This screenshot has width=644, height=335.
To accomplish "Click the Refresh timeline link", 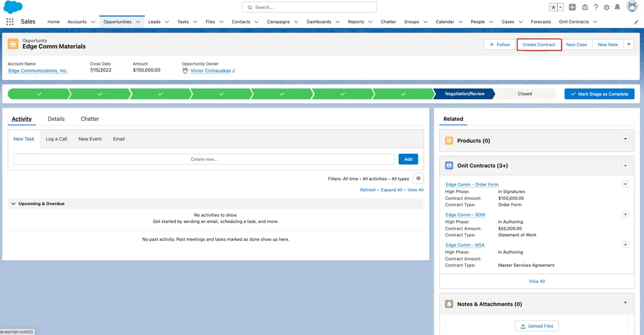I will tap(368, 190).
